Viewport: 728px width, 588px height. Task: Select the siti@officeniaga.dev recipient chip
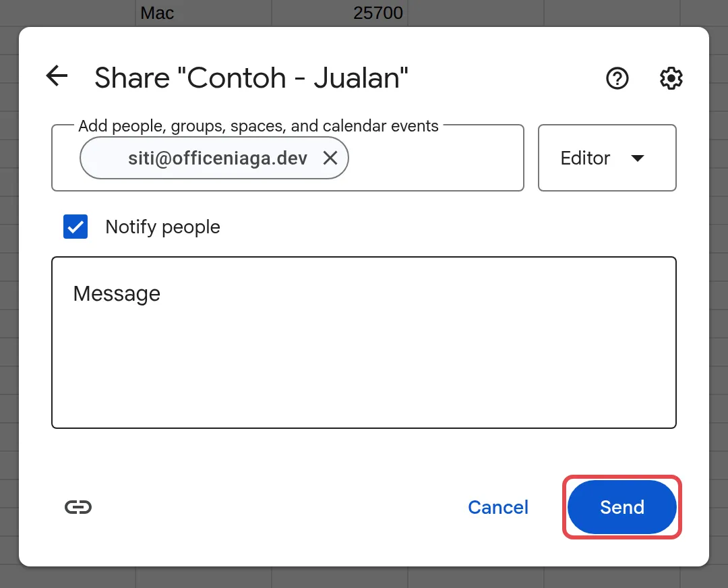[214, 158]
